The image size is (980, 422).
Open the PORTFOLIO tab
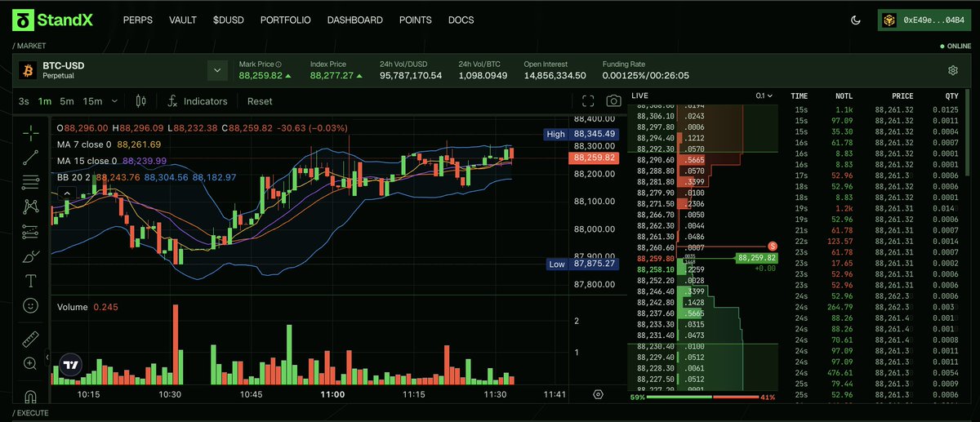pyautogui.click(x=285, y=20)
